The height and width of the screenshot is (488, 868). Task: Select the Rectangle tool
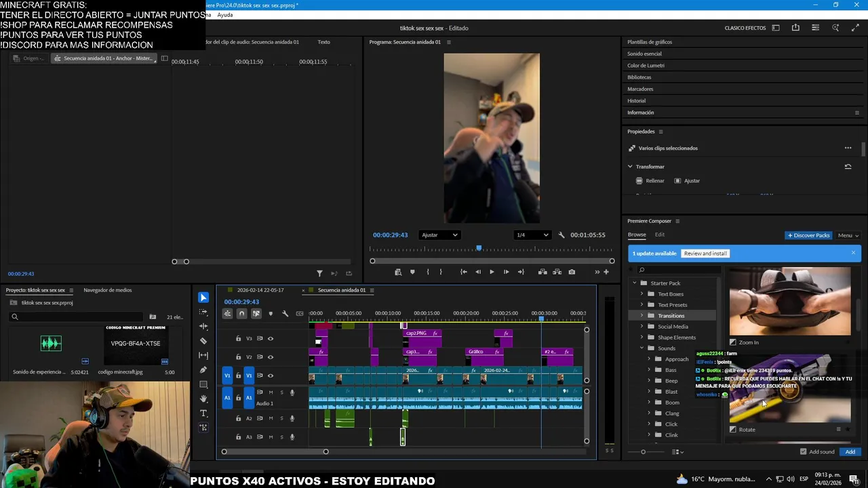[x=203, y=384]
